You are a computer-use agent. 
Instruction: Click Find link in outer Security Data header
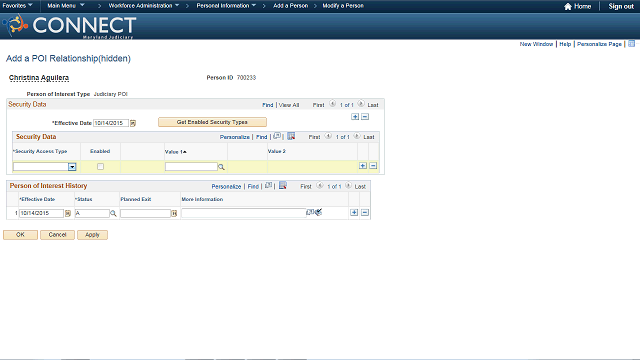tap(267, 105)
